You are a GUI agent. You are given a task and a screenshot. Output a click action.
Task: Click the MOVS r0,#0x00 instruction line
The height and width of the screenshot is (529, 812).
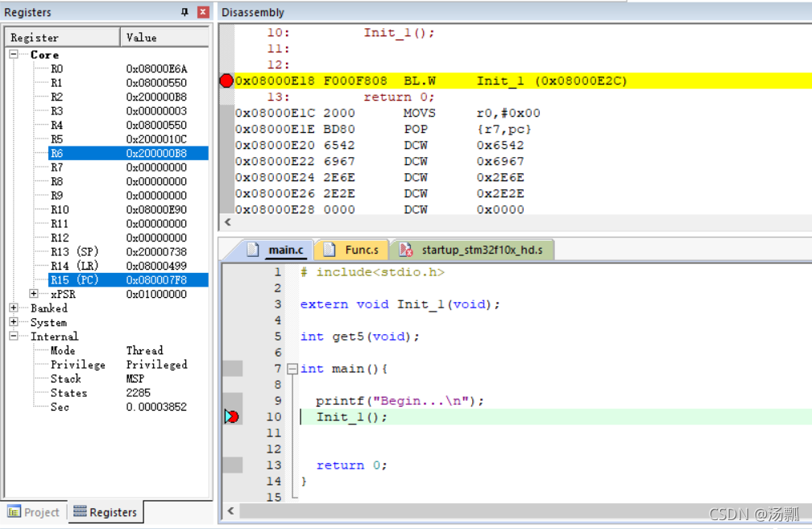click(387, 113)
